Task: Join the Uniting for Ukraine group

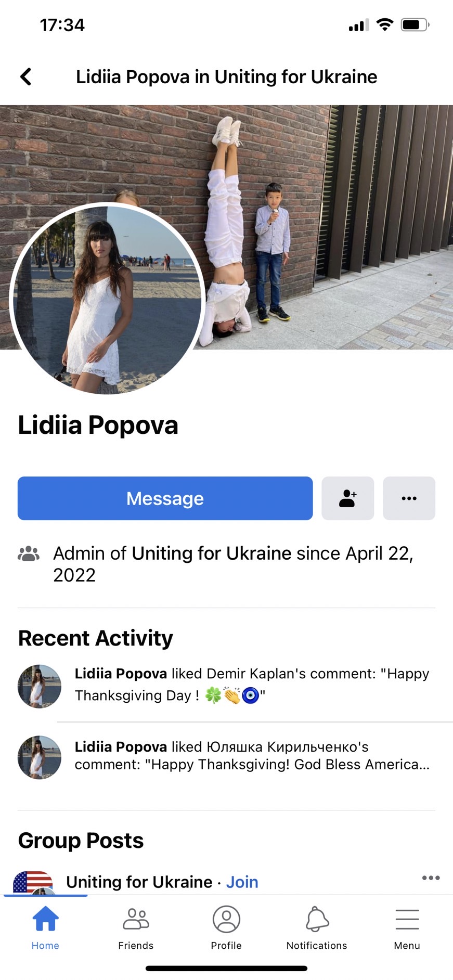Action: click(x=242, y=882)
